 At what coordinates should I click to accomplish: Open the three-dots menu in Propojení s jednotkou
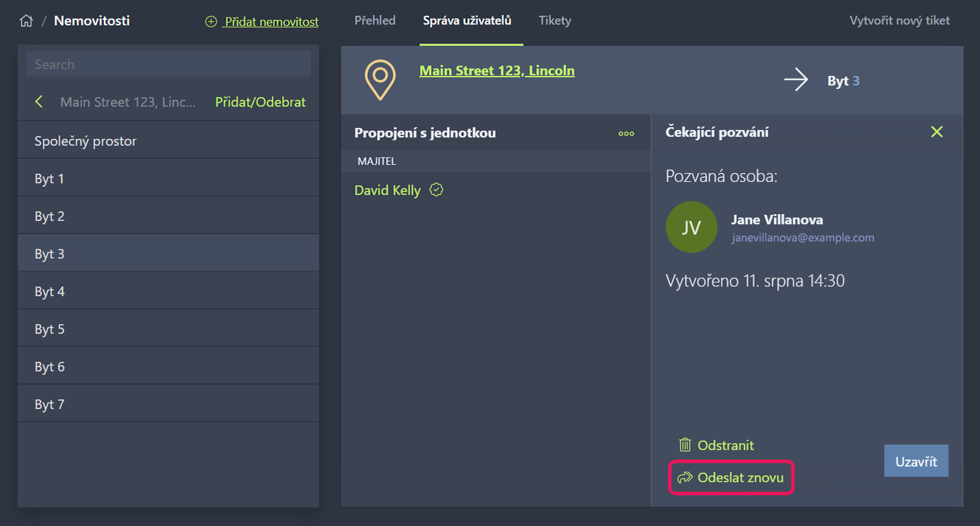click(x=626, y=133)
